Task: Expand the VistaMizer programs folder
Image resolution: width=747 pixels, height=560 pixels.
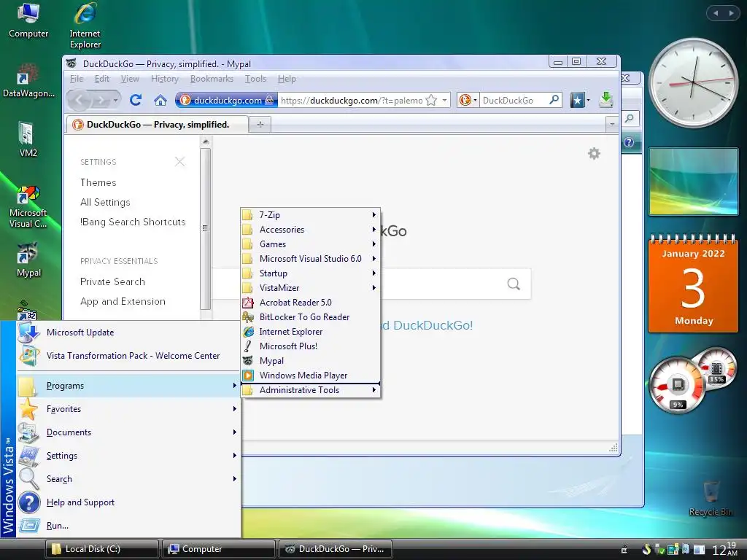Action: [311, 288]
